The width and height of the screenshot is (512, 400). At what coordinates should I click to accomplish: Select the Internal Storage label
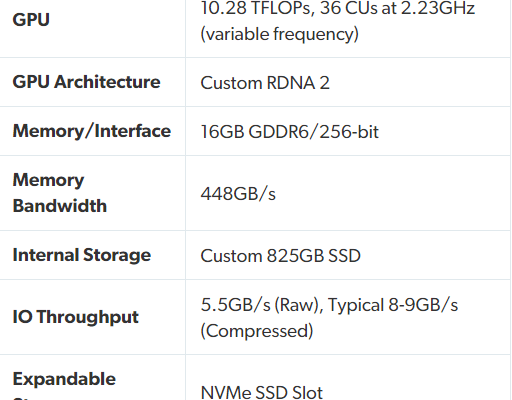82,255
